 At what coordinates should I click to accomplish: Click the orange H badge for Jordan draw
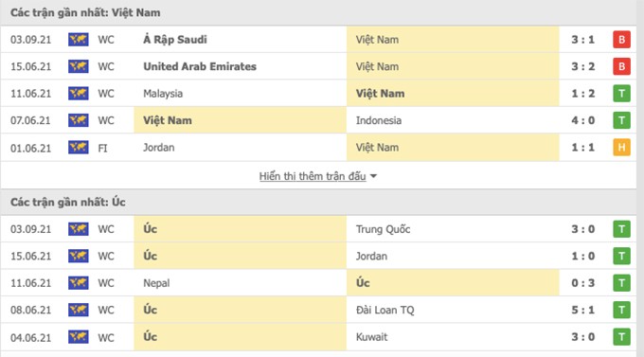pyautogui.click(x=621, y=148)
